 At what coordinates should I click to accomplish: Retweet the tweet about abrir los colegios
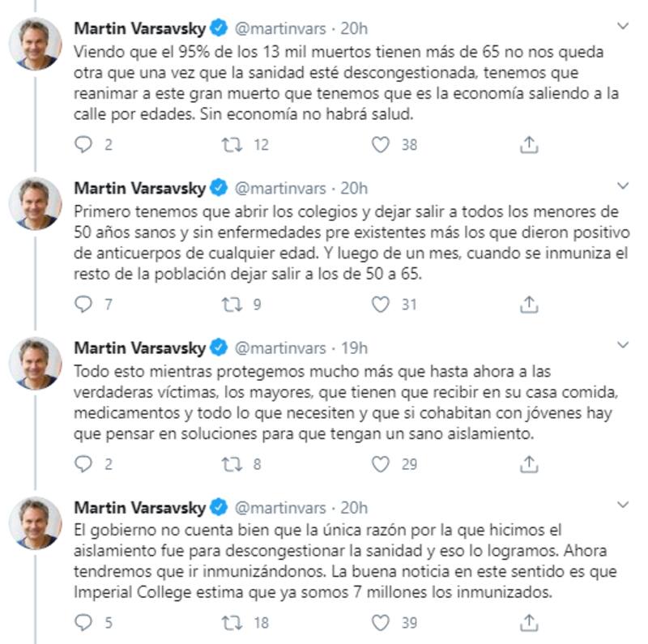232,305
